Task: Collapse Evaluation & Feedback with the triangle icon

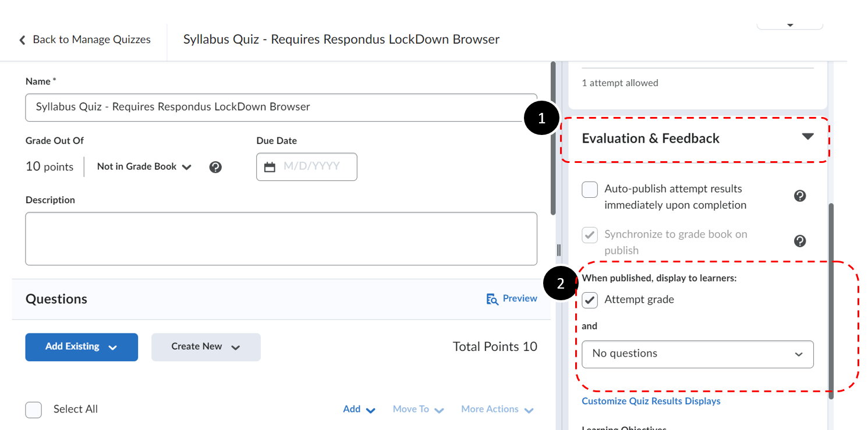Action: point(807,137)
